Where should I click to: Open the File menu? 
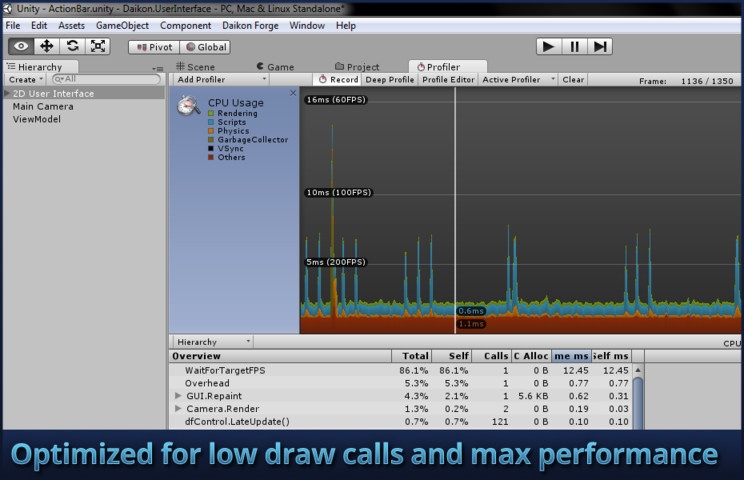tap(13, 26)
